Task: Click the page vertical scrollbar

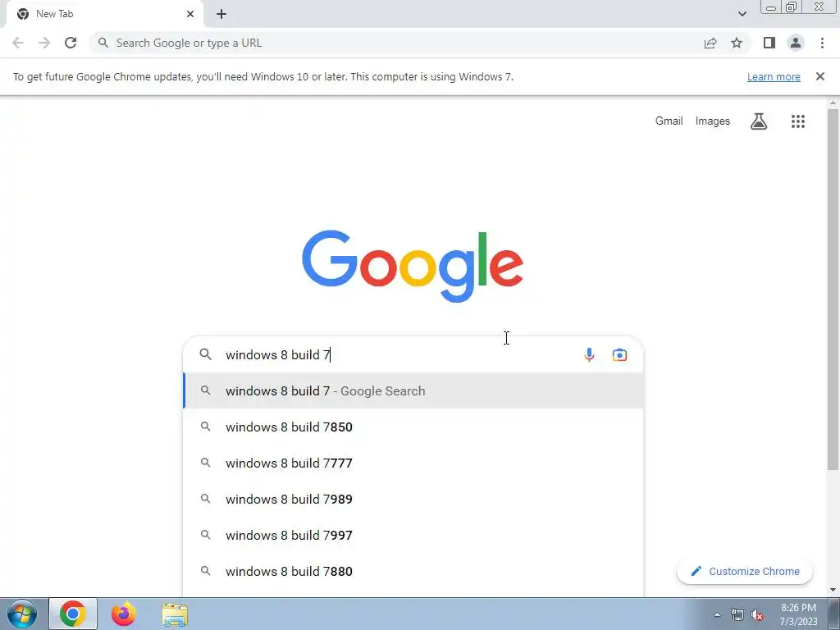Action: pyautogui.click(x=833, y=290)
